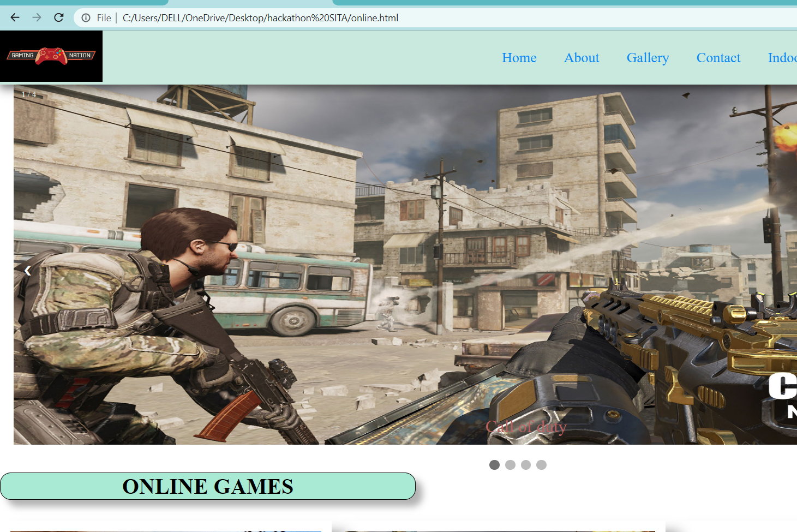Click the Call of Duty slideshow image
The height and width of the screenshot is (532, 797).
click(405, 265)
